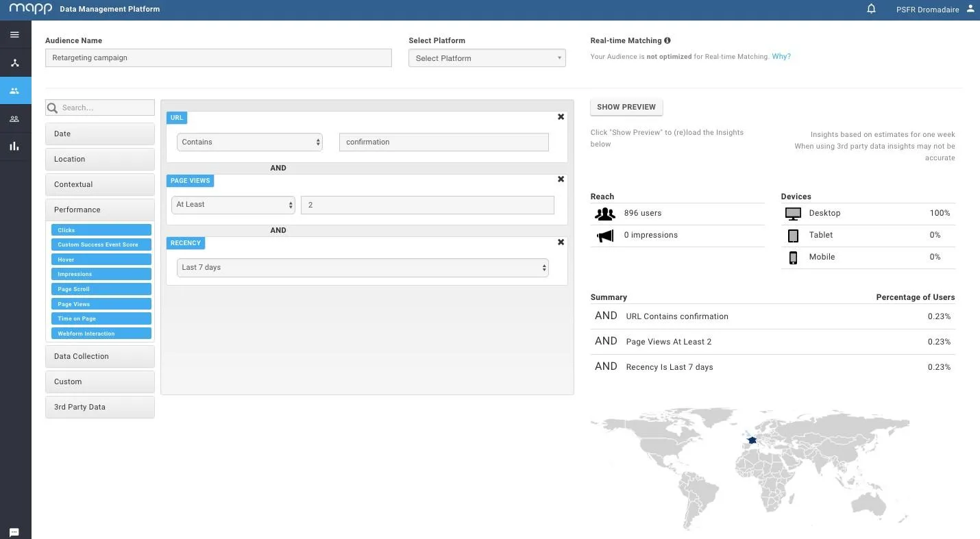
Task: Open the outlined people group sidebar icon
Action: pyautogui.click(x=14, y=118)
